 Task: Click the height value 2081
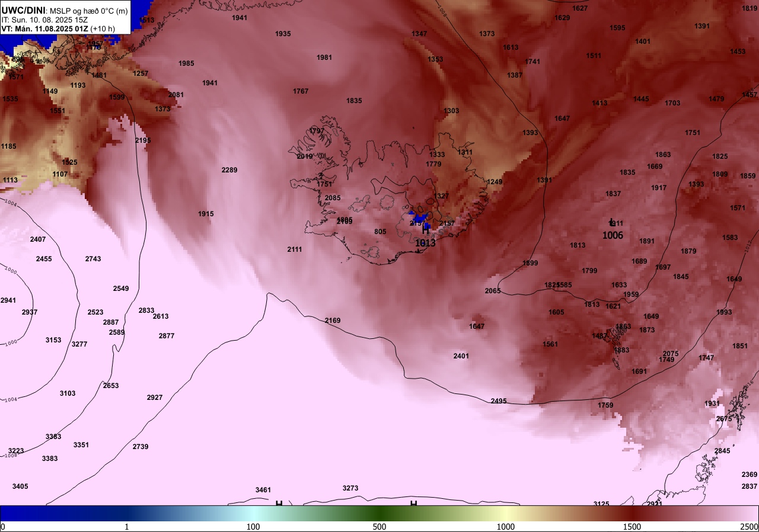click(176, 95)
